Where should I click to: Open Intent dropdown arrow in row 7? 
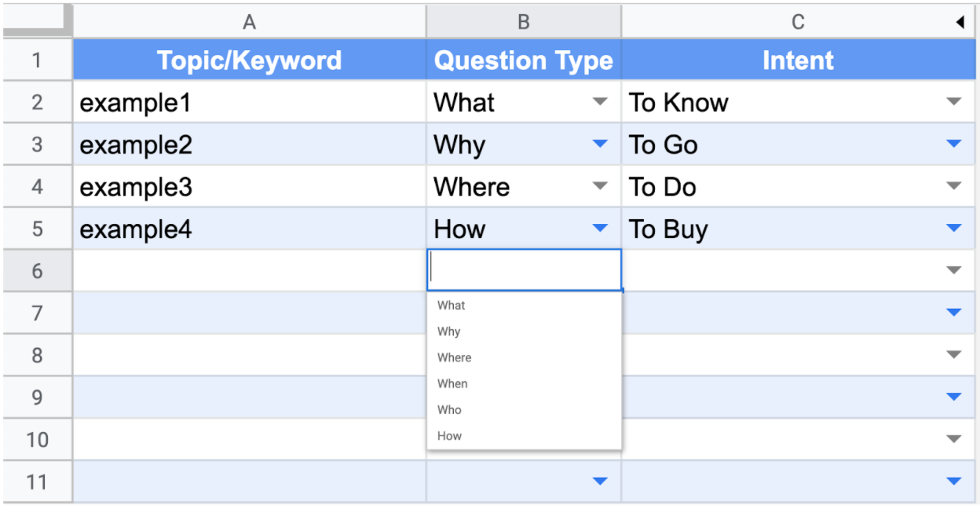click(954, 313)
